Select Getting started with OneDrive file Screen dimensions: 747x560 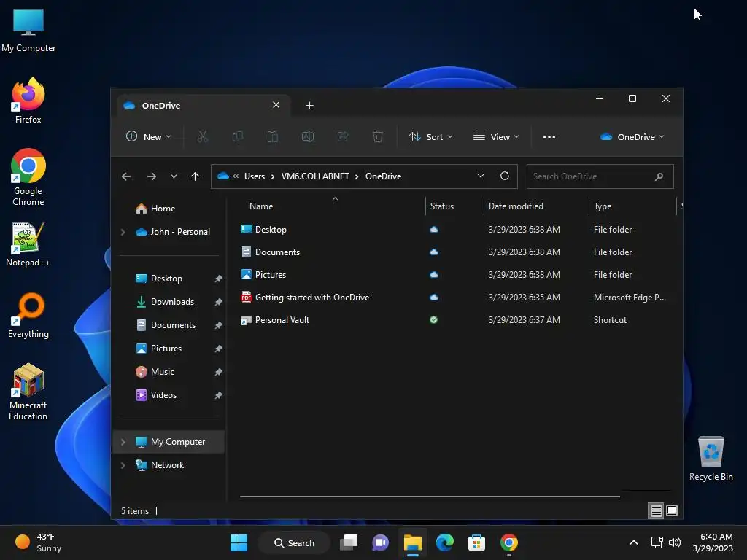(x=455, y=297)
